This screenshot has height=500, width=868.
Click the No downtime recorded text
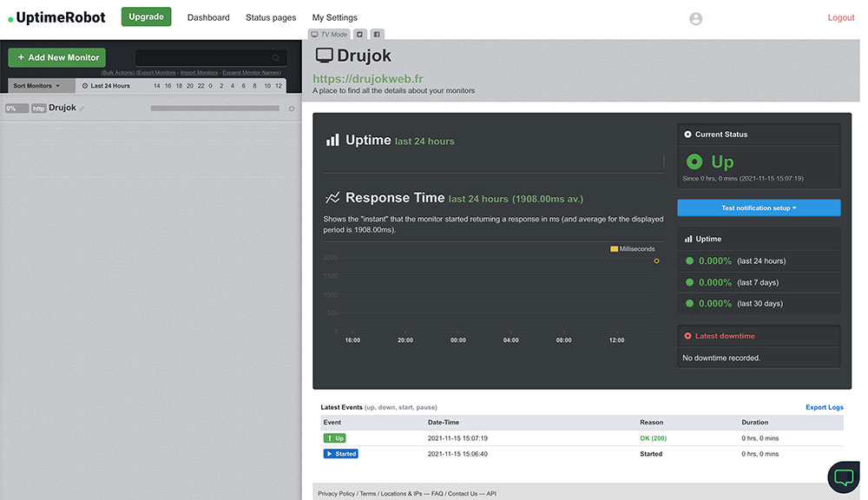click(x=721, y=359)
